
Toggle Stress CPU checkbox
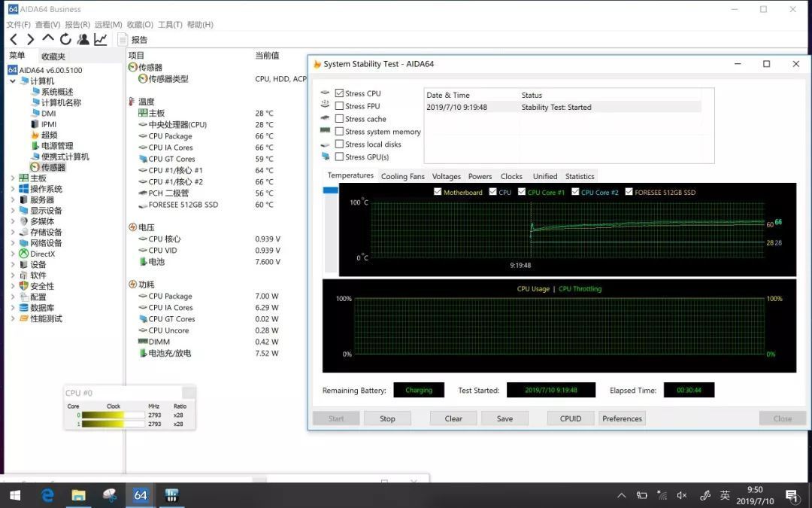click(339, 93)
